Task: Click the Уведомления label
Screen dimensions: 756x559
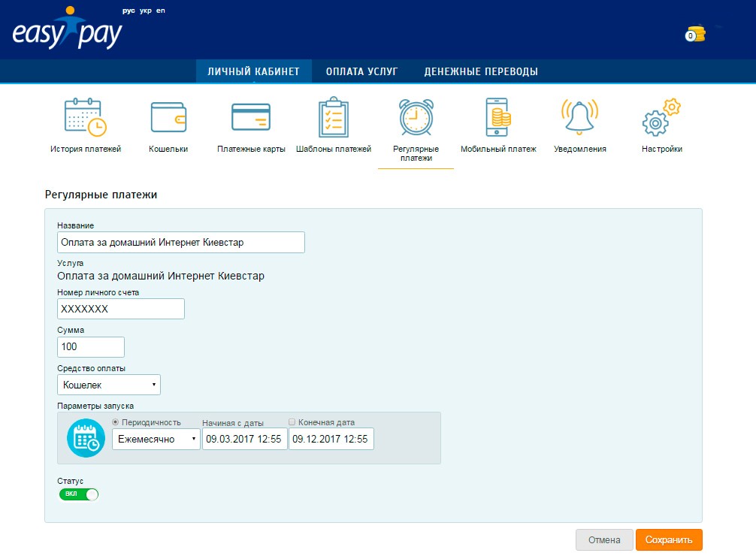Action: [x=579, y=149]
